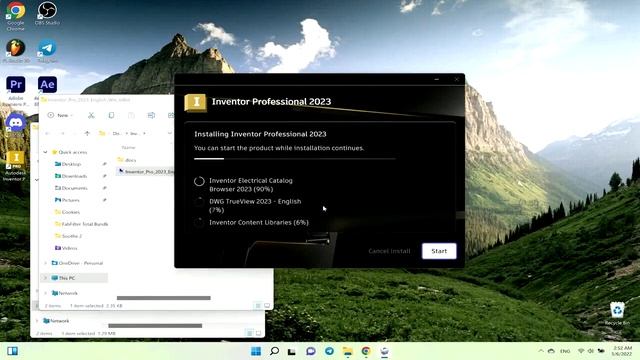Switch to Large icons view in front Explorer
This screenshot has height=360, width=640.
click(x=267, y=305)
